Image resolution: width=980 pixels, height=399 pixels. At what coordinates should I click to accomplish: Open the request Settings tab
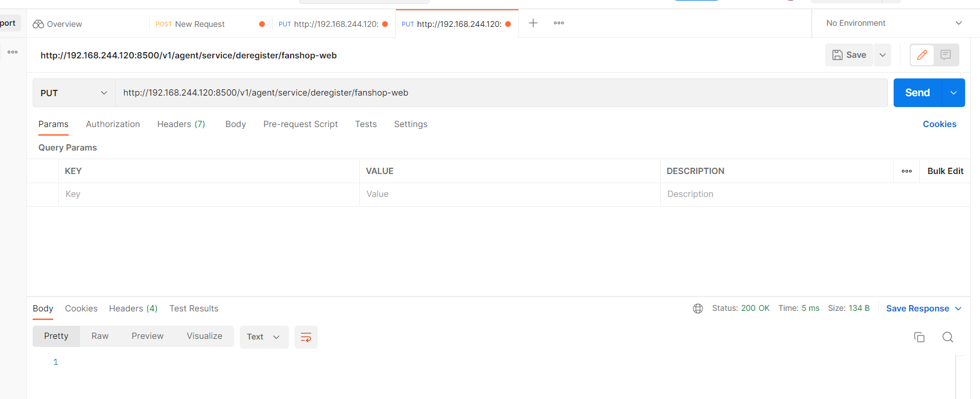coord(411,124)
